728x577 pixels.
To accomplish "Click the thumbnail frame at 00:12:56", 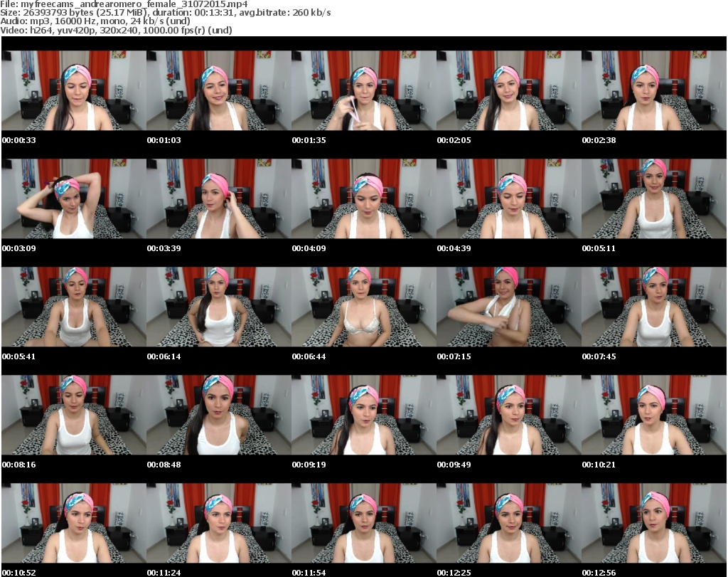I will [x=654, y=523].
